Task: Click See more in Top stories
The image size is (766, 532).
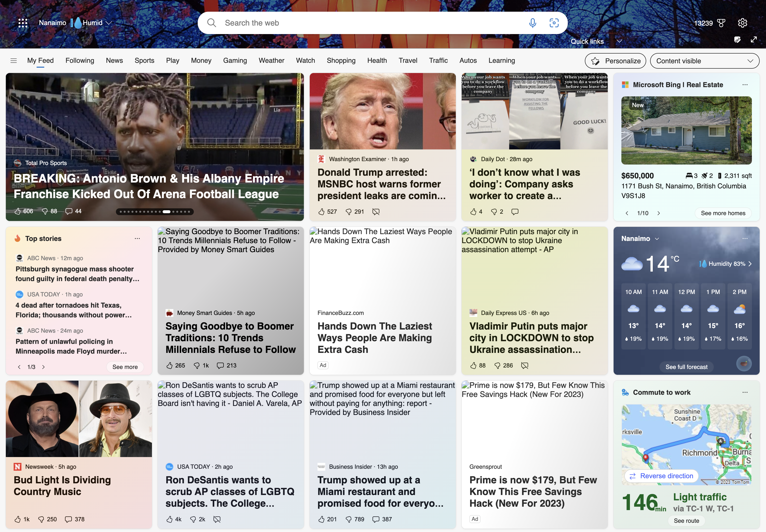Action: tap(125, 367)
